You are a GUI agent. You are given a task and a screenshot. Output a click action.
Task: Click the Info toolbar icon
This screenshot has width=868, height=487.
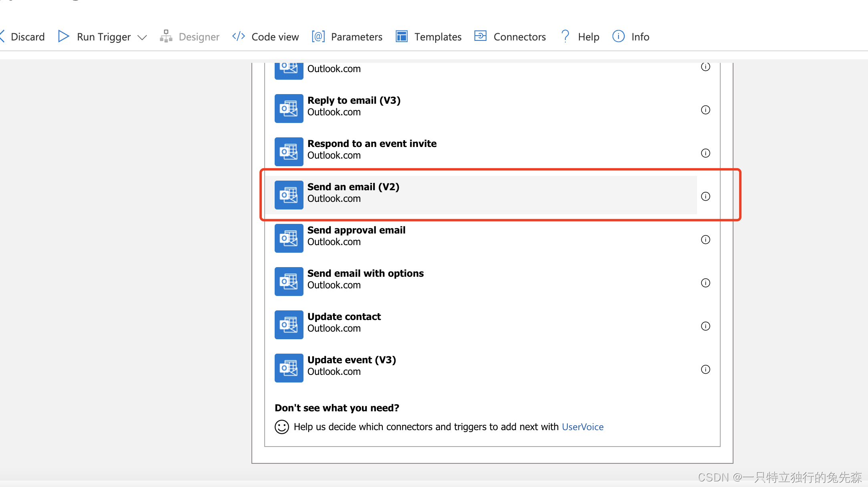pos(619,36)
